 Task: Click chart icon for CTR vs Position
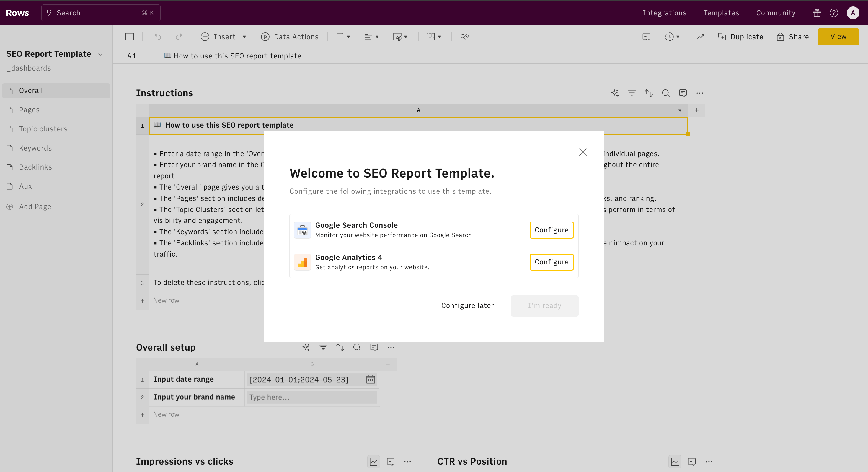coord(675,462)
